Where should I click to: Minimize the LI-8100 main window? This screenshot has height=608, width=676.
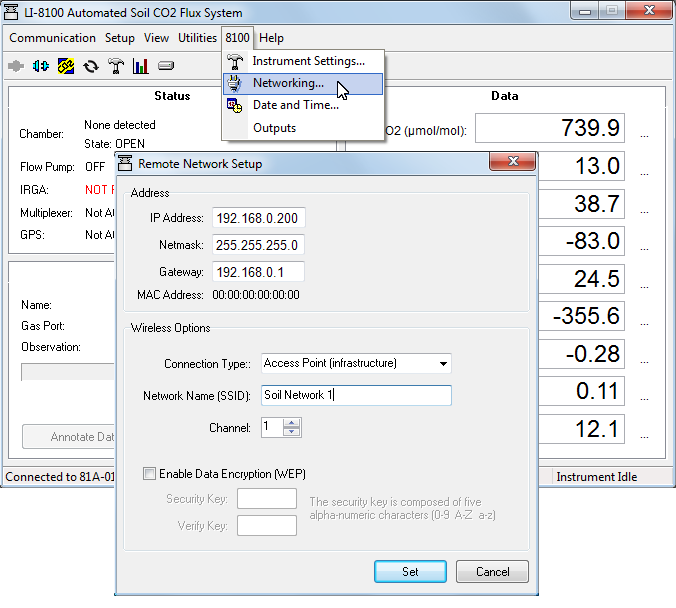coord(585,11)
